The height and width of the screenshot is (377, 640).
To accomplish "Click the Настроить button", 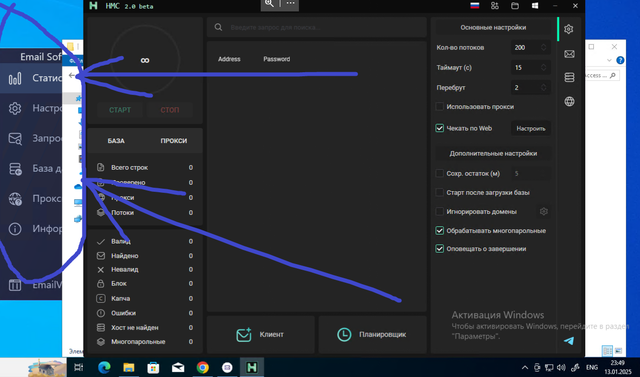I will (531, 129).
